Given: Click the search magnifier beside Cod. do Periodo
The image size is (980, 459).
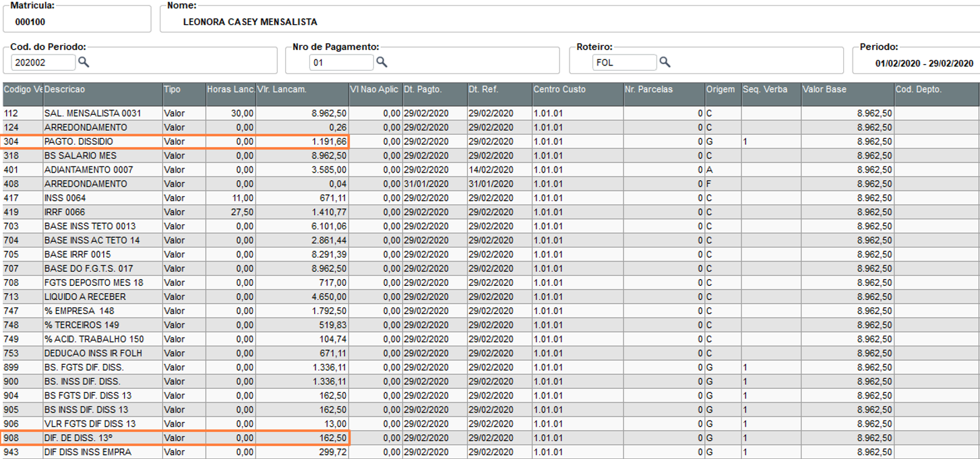Looking at the screenshot, I should pyautogui.click(x=84, y=62).
